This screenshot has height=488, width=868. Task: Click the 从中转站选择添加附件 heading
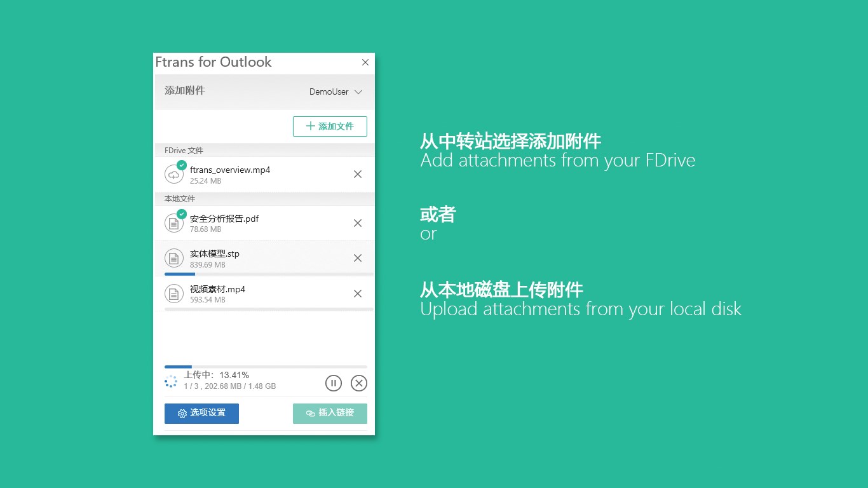pyautogui.click(x=511, y=140)
